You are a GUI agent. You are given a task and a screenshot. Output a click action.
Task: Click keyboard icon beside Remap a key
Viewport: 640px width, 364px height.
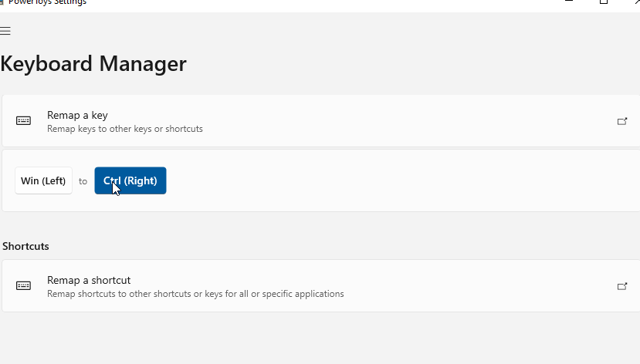click(x=23, y=120)
